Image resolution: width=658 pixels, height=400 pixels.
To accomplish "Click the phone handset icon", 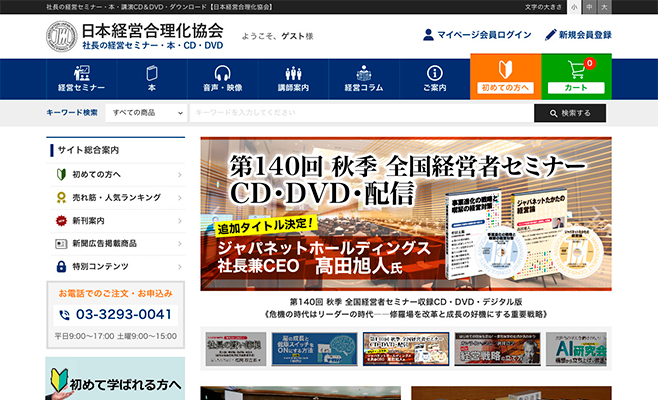I will (x=64, y=315).
